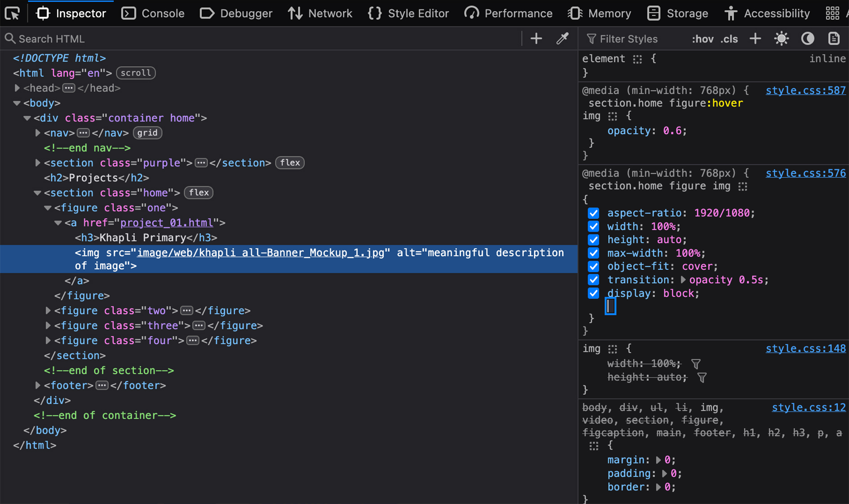Disable the aspect-ratio declaration
Image resolution: width=849 pixels, height=504 pixels.
click(x=593, y=213)
